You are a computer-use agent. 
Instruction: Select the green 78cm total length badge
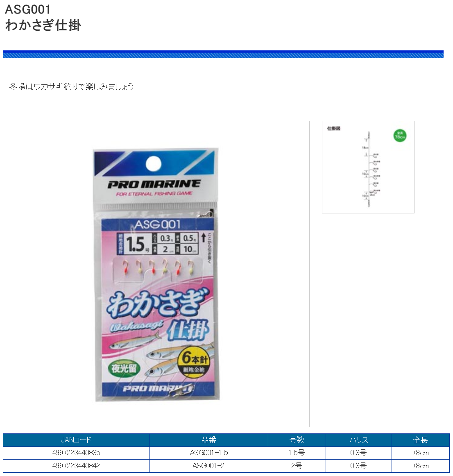[400, 136]
